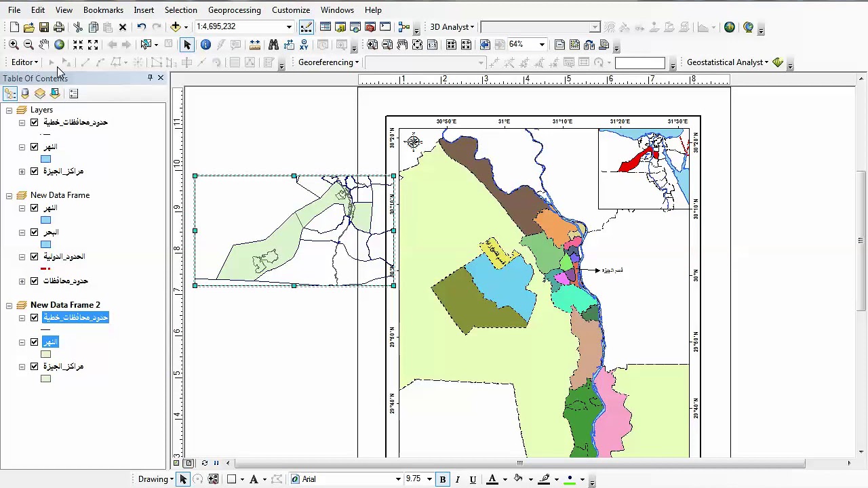The image size is (868, 488).
Task: Toggle Italic text formatting
Action: point(458,479)
